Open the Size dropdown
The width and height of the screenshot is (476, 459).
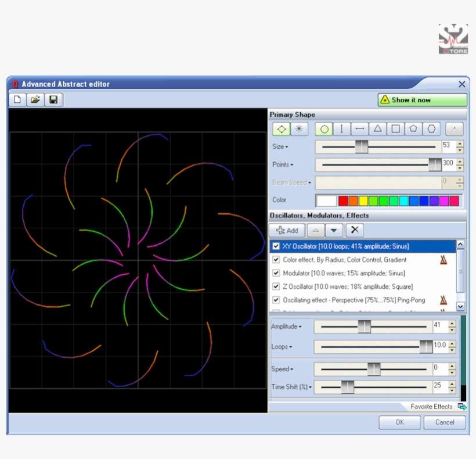(286, 146)
